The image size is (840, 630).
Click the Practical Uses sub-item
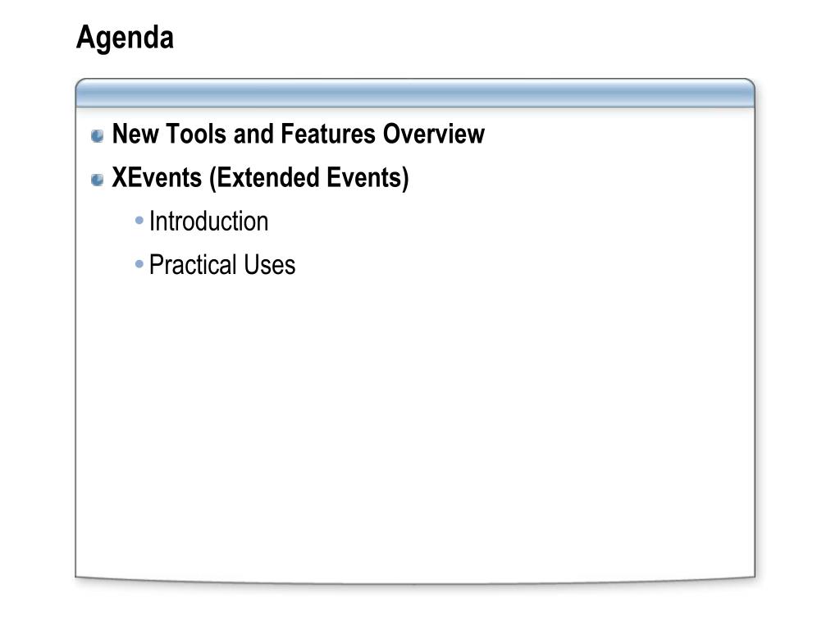(x=222, y=265)
